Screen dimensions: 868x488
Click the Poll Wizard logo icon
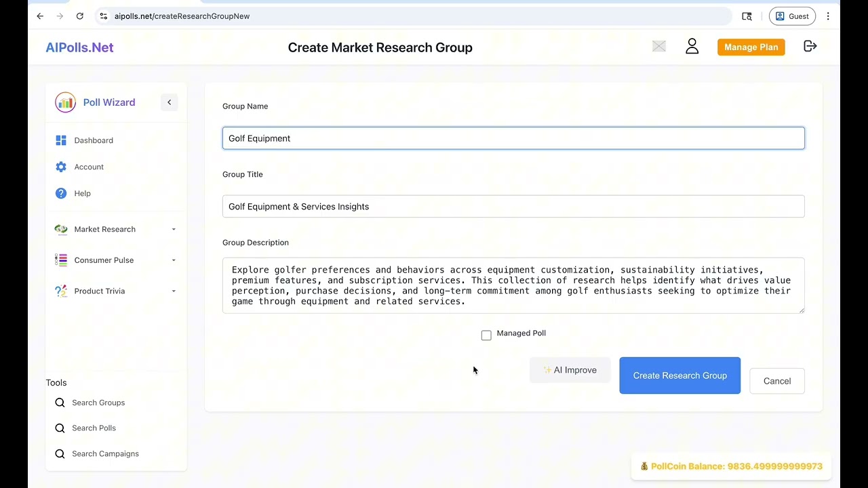tap(66, 102)
